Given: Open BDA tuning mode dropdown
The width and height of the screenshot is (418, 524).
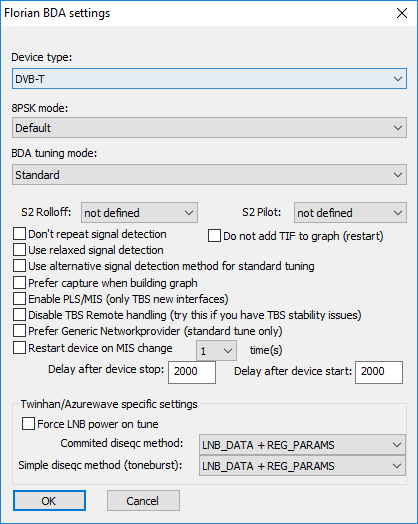Looking at the screenshot, I should coord(209,174).
